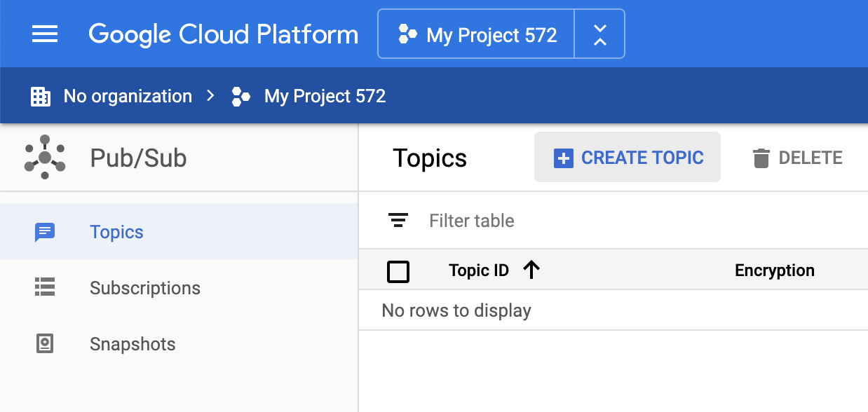Toggle the select-all topics checkbox
The image size is (868, 412).
click(398, 271)
